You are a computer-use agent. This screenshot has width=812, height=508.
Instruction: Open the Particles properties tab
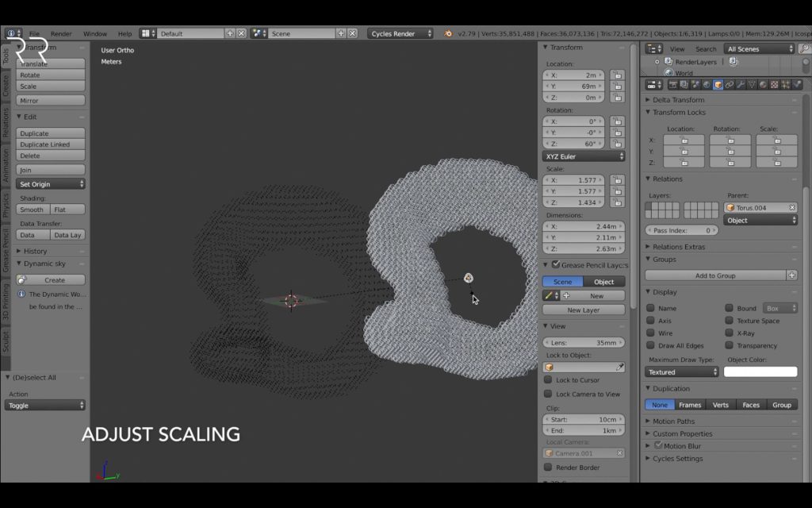786,84
